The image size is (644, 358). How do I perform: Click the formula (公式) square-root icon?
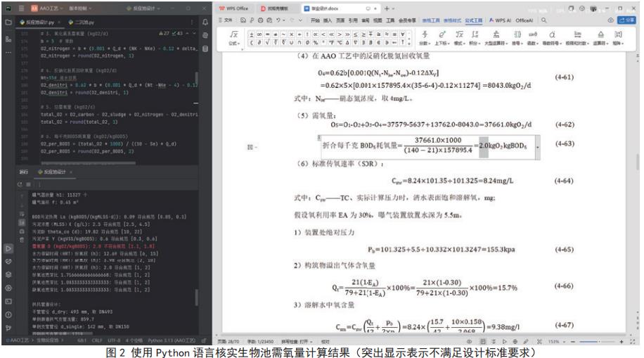(x=234, y=33)
